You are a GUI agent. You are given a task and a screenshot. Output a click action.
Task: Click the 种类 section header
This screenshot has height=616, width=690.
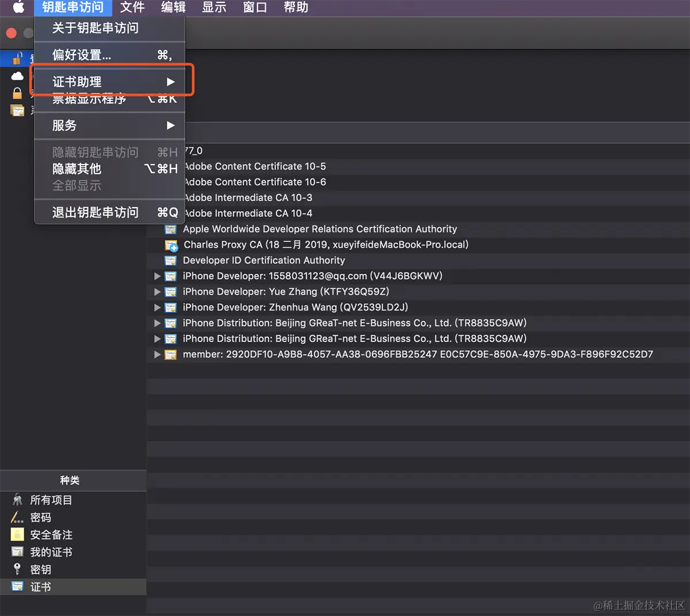tap(73, 480)
